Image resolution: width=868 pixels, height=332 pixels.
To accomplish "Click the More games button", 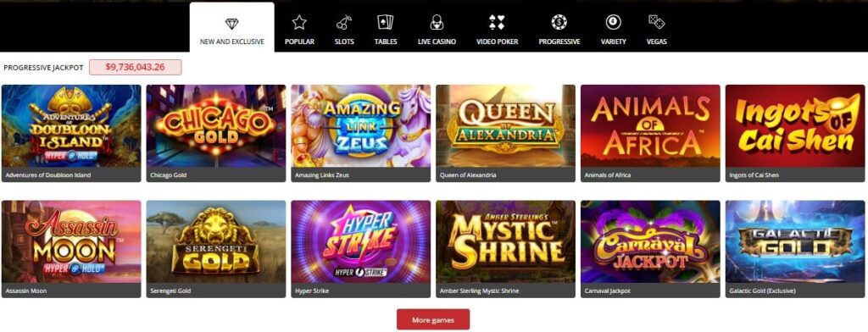I will pos(433,320).
